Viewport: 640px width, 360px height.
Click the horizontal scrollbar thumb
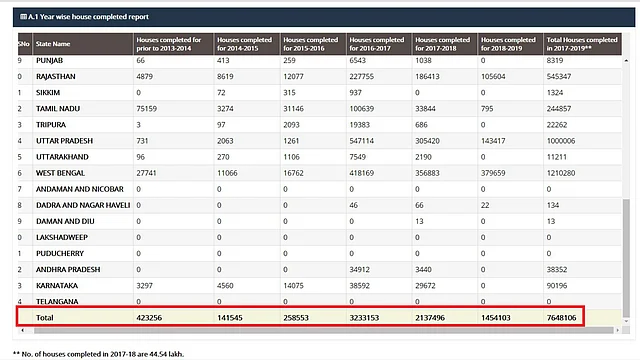click(x=323, y=330)
